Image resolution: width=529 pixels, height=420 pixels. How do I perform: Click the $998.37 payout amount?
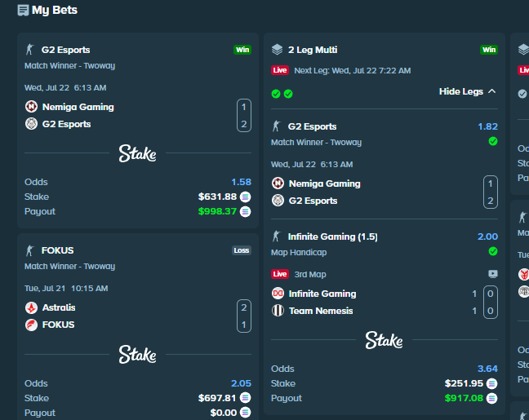[217, 211]
